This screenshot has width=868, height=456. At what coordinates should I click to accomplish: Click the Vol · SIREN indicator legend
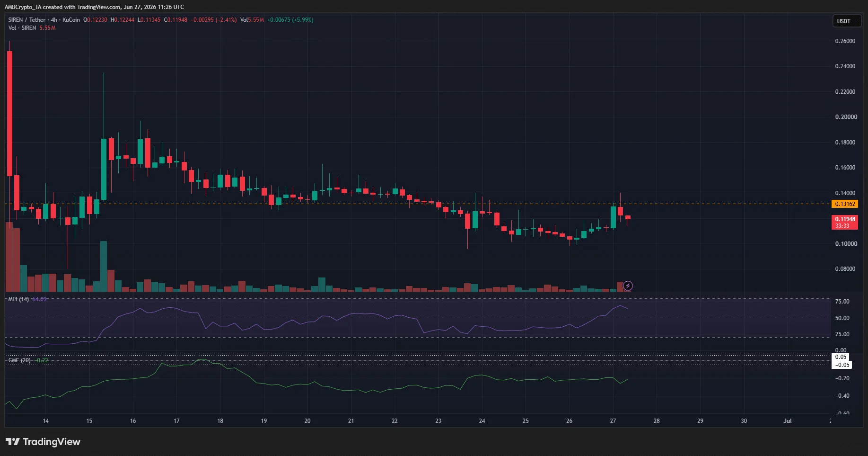tap(22, 28)
